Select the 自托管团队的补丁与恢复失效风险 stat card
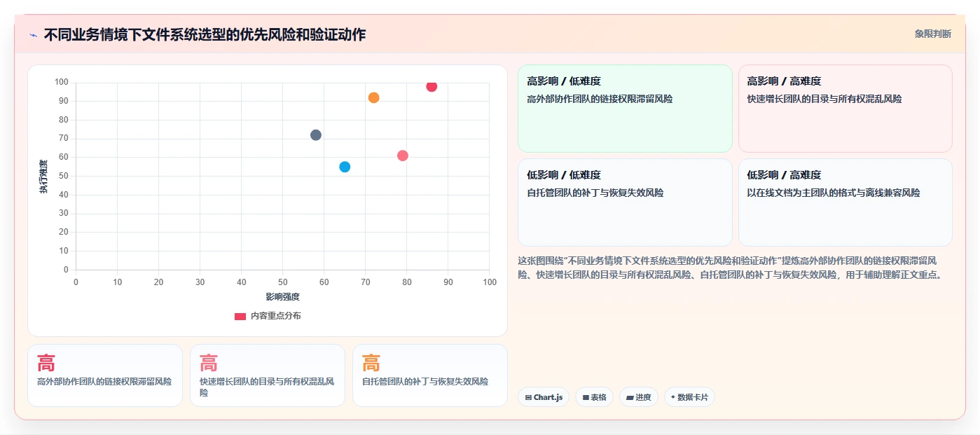The width and height of the screenshot is (980, 435). (430, 375)
